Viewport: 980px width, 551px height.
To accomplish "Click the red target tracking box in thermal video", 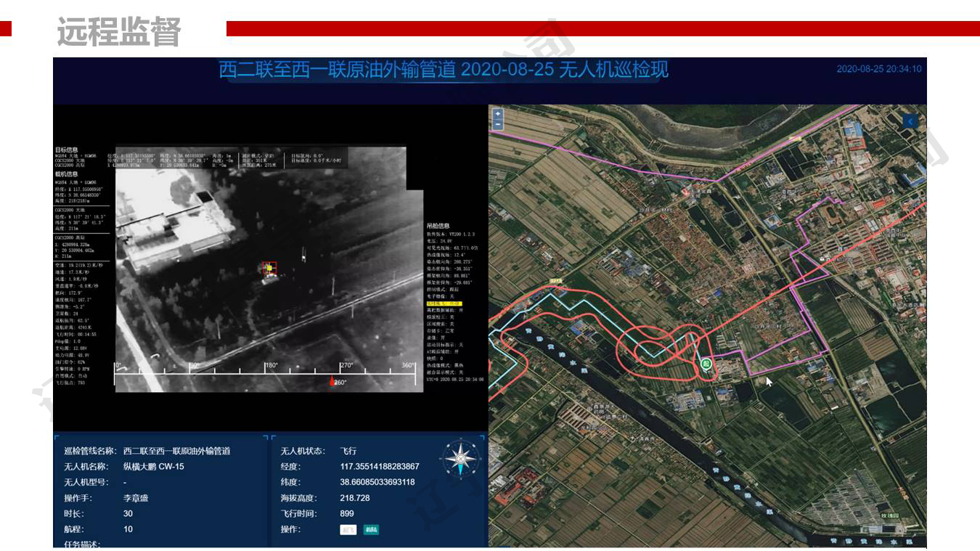I will point(269,270).
